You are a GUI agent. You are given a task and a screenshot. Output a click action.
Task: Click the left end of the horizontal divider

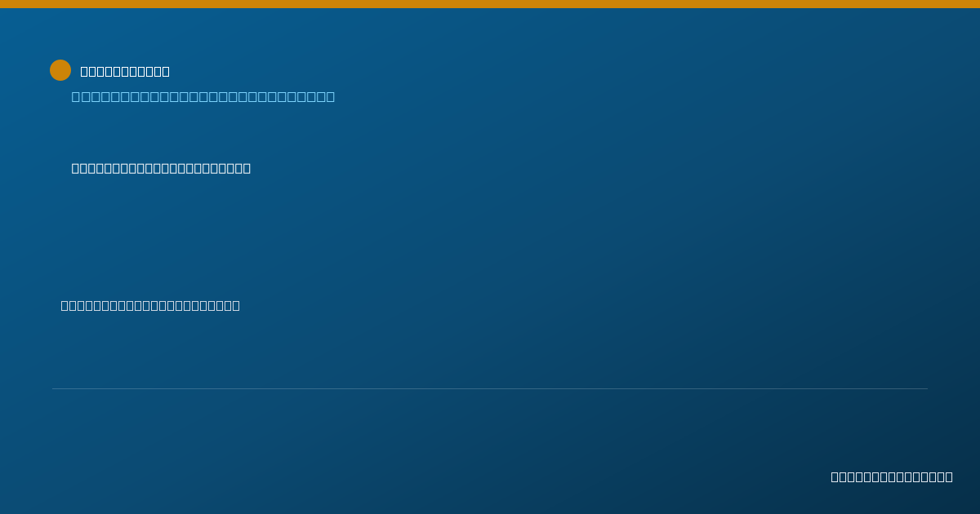click(x=54, y=389)
